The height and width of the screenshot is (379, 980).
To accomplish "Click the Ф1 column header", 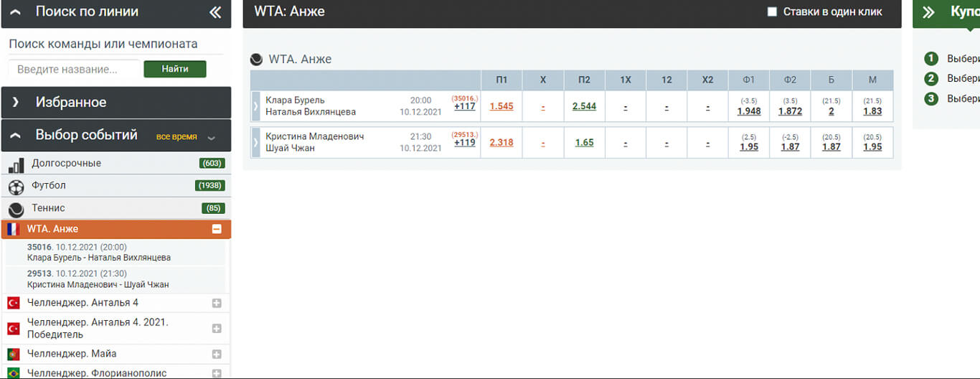I will point(749,80).
